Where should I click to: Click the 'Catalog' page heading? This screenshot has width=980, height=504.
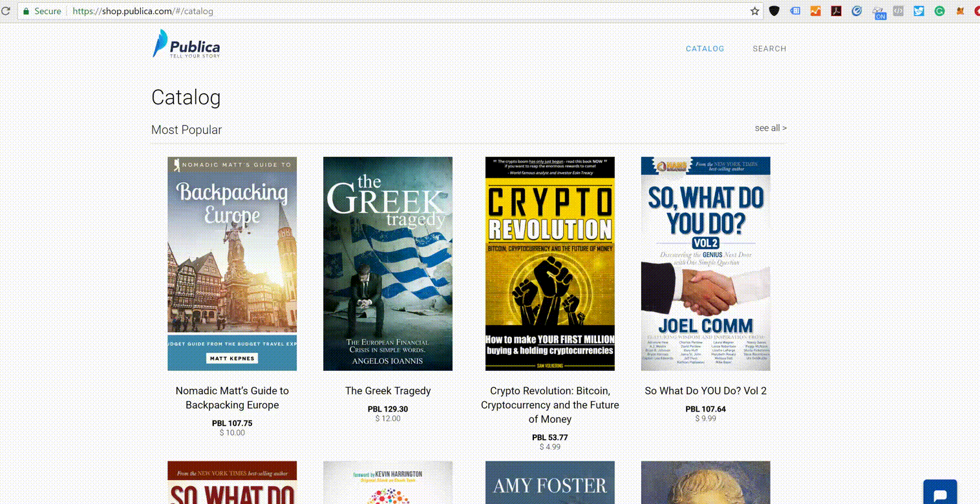pyautogui.click(x=186, y=98)
